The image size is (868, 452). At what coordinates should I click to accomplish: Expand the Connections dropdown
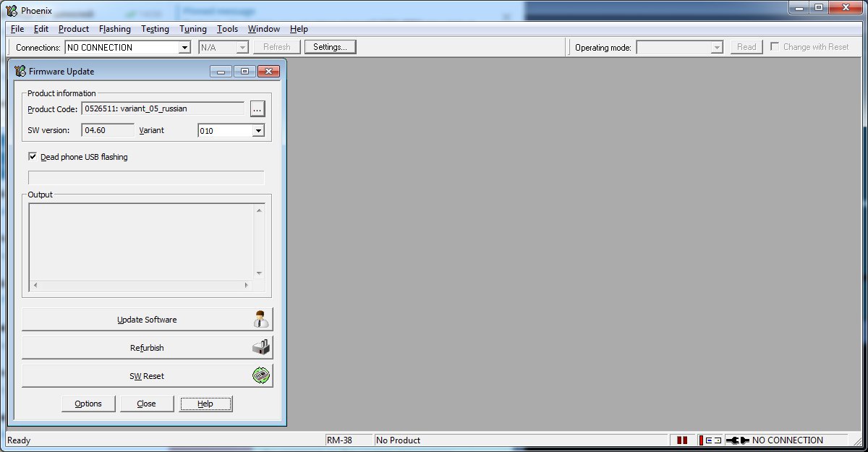184,47
